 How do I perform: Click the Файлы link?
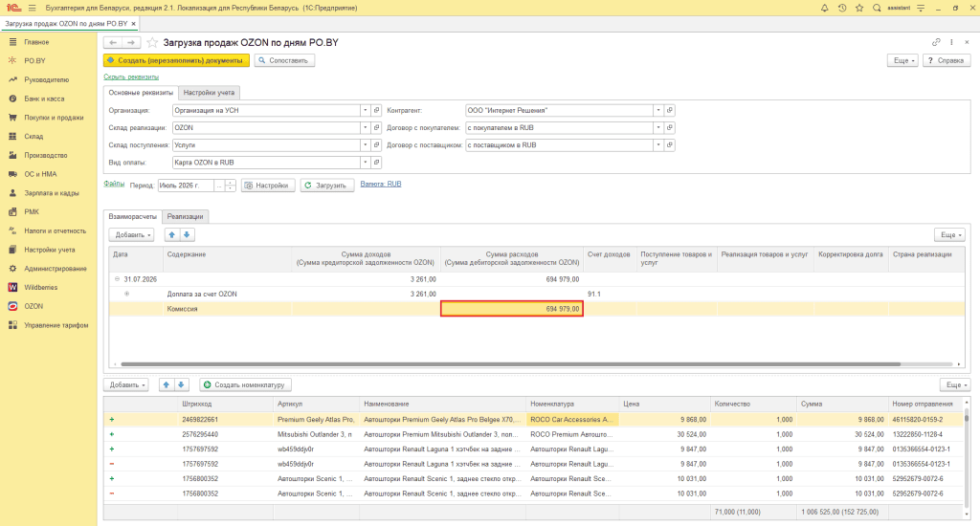114,184
